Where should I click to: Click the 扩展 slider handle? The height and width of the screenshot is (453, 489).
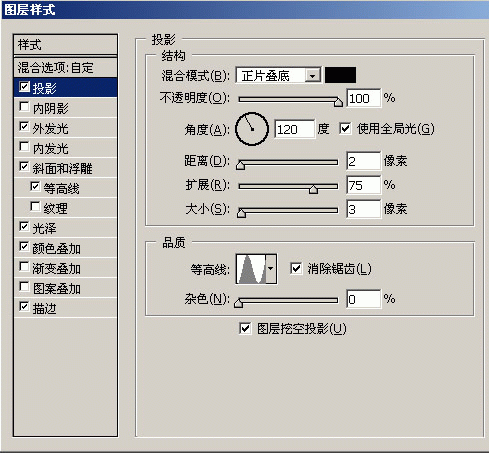[313, 189]
